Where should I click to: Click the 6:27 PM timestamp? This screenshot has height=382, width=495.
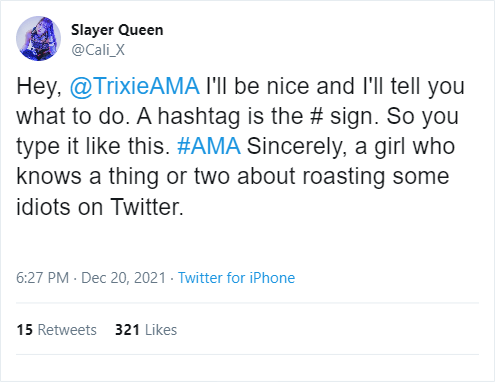pyautogui.click(x=43, y=278)
